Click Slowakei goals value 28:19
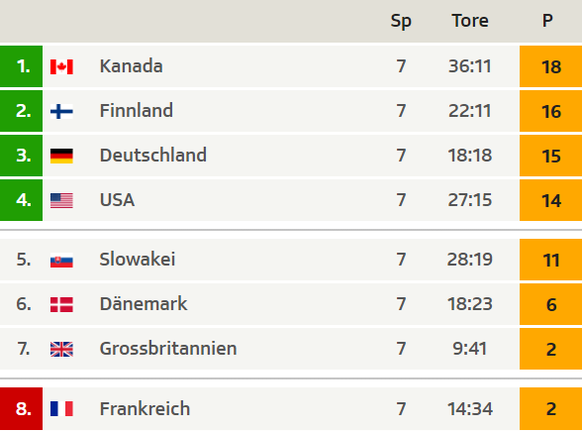582x431 pixels. coord(470,259)
